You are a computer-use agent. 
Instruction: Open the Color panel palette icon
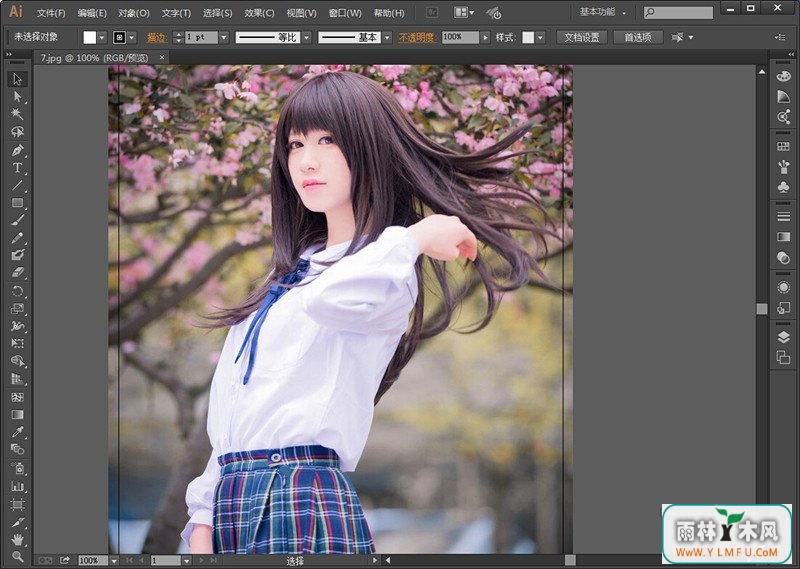783,77
